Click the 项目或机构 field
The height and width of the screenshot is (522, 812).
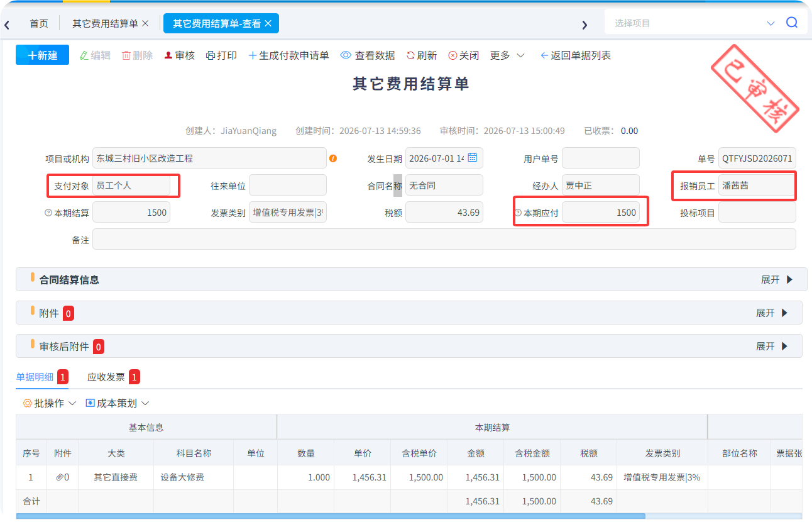pos(209,158)
